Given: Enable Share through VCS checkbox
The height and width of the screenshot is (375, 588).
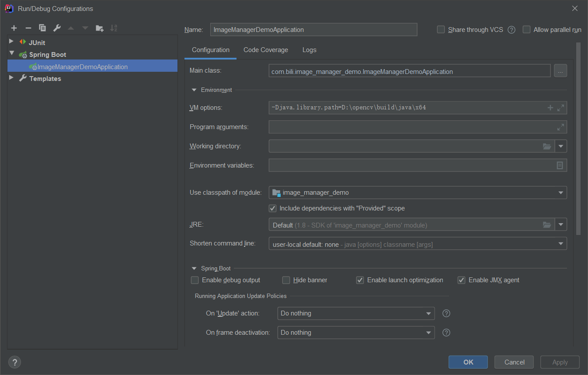Looking at the screenshot, I should pos(441,30).
